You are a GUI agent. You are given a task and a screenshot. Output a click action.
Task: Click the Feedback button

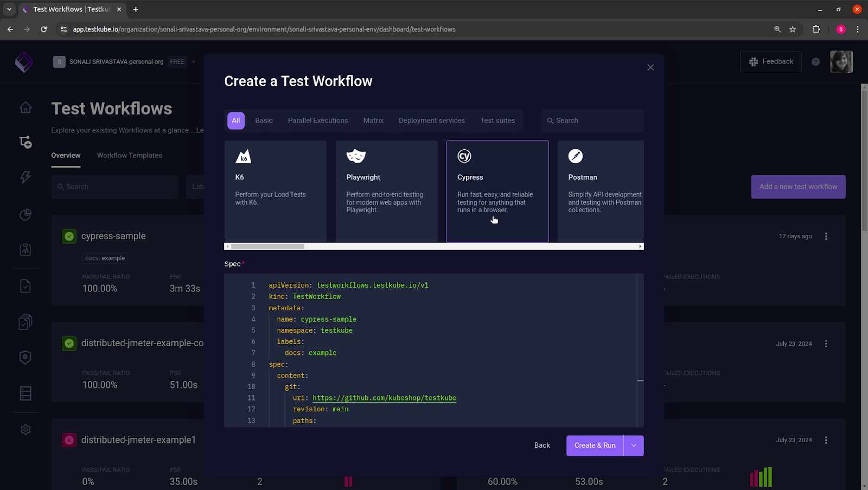click(x=770, y=62)
